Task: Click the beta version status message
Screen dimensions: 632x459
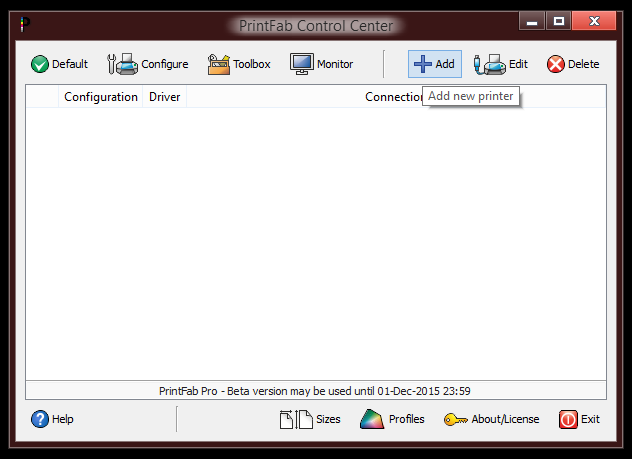Action: 315,391
